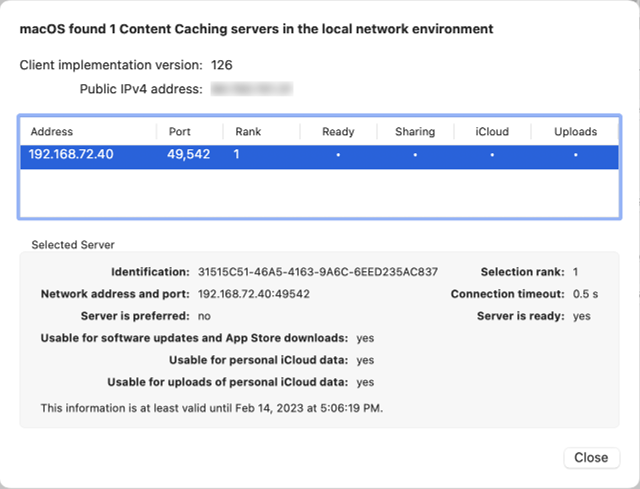Click the Sharing dot in the server row
This screenshot has height=489, width=640.
(415, 155)
